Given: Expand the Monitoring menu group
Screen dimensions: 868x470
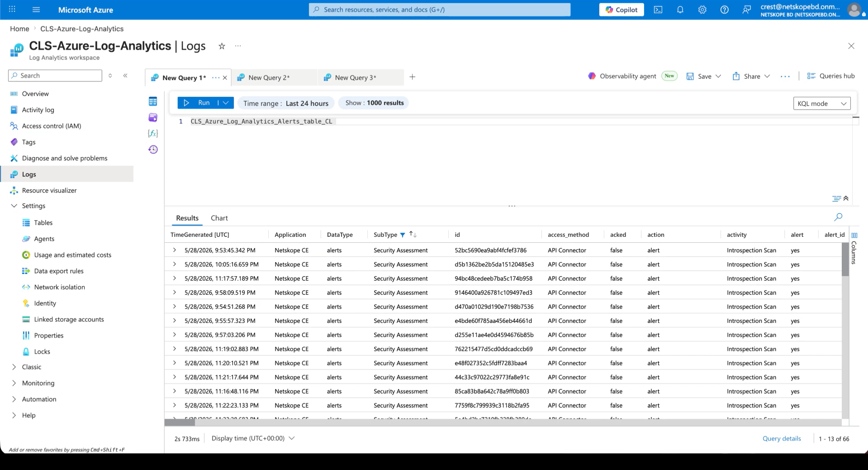Looking at the screenshot, I should (x=14, y=383).
